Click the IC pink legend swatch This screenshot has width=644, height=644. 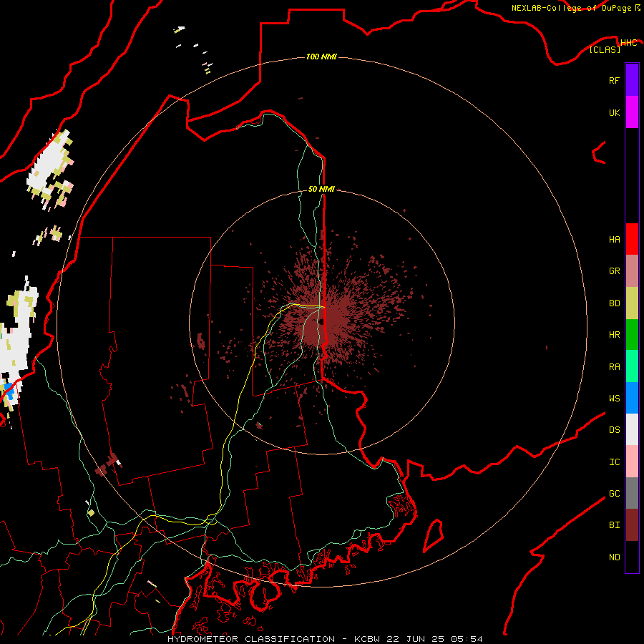632,462
